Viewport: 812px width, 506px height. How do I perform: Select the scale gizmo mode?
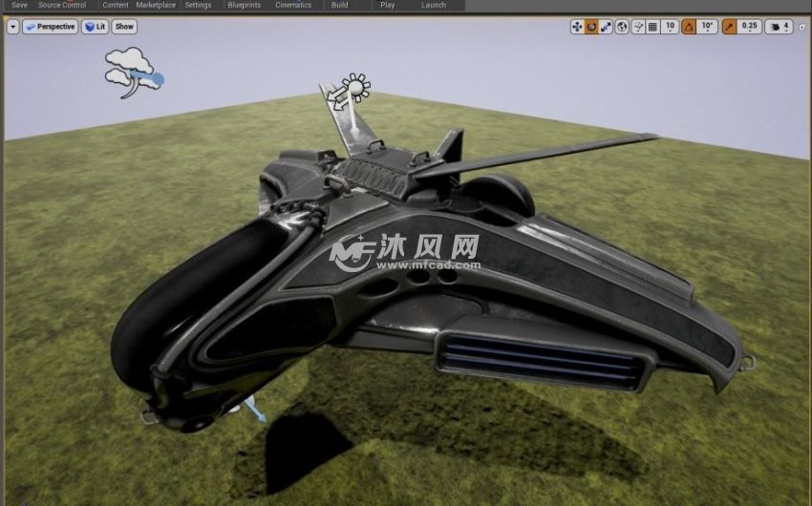pos(606,27)
